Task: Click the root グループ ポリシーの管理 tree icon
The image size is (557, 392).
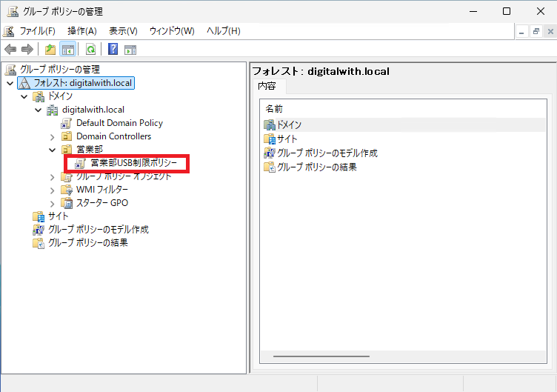Action: tap(10, 70)
